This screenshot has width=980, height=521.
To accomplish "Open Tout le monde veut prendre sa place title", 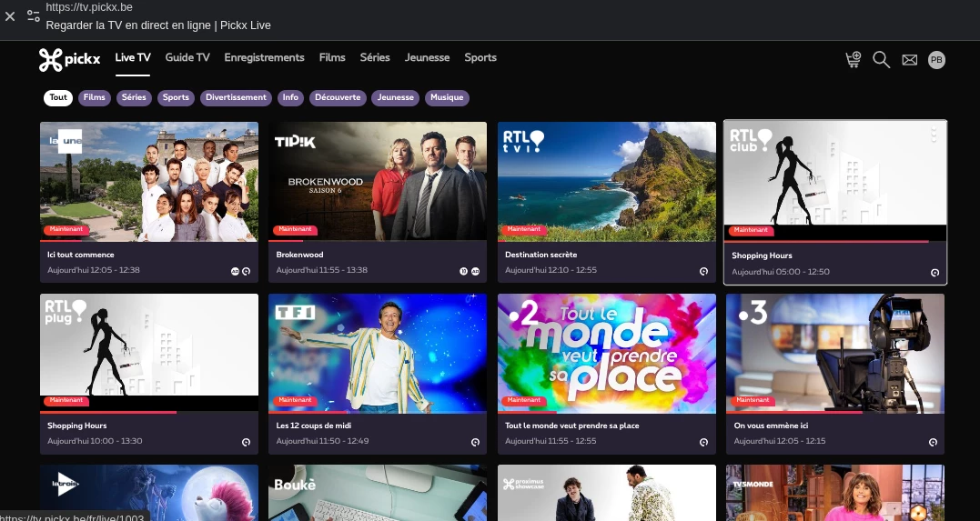I will tap(571, 426).
